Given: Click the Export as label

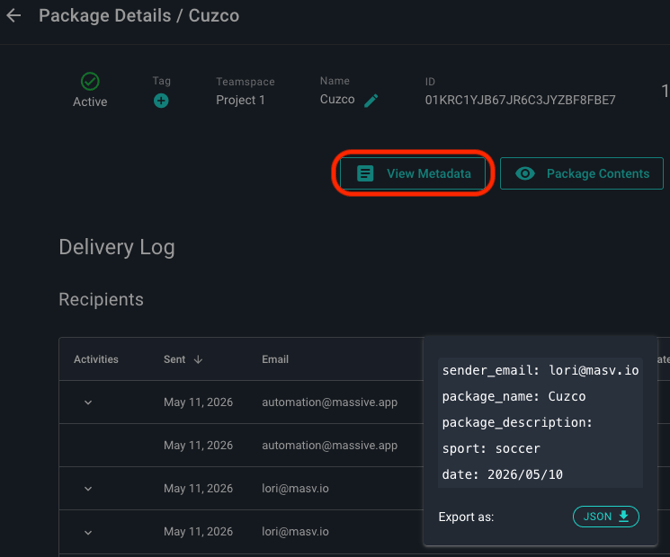Looking at the screenshot, I should 466,517.
